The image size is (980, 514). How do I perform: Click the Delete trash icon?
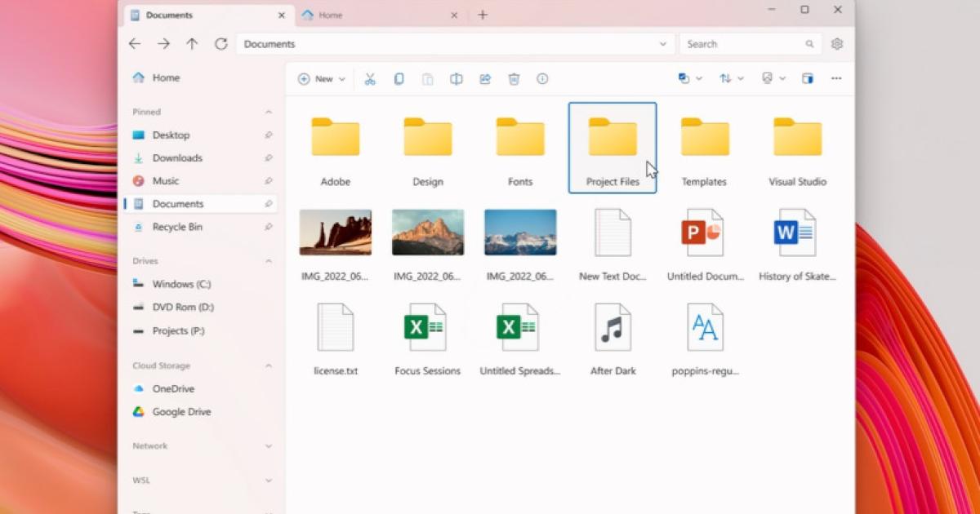click(x=514, y=79)
